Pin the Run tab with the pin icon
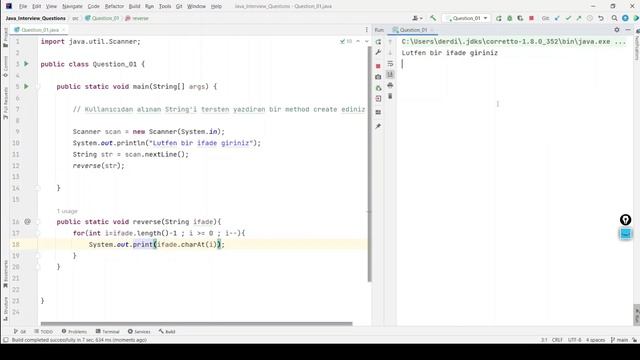This screenshot has width=640, height=360. coord(378,126)
